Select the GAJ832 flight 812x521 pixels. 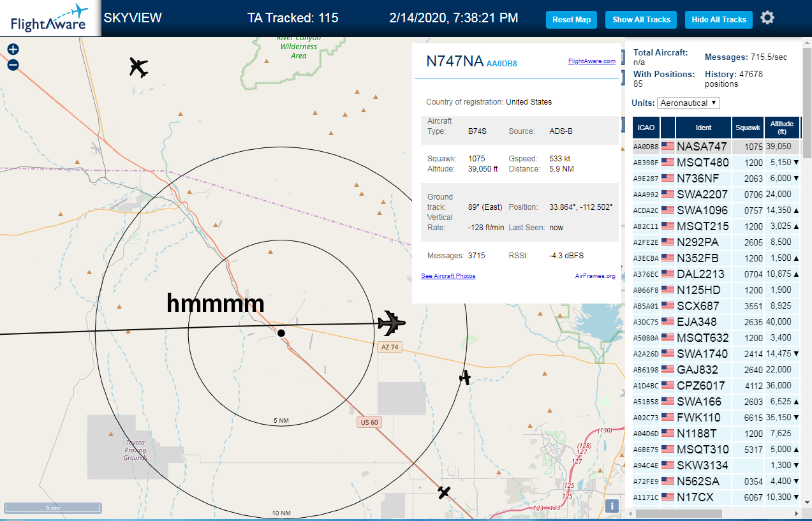[x=716, y=370]
